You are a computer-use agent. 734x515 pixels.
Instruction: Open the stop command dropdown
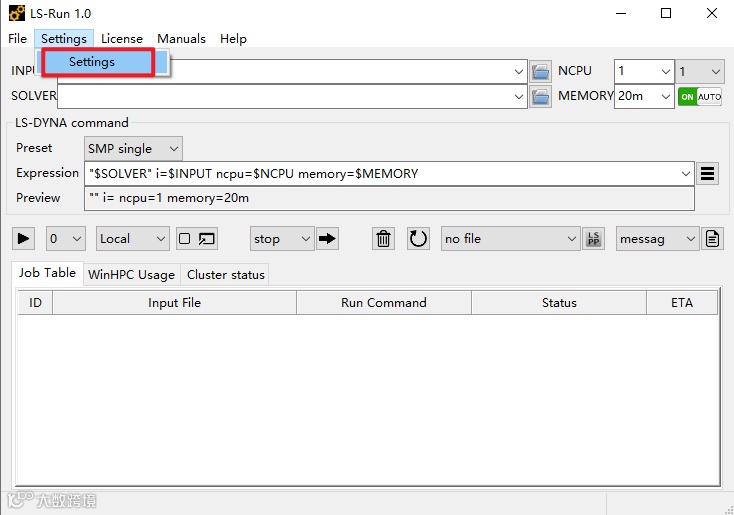coord(282,239)
